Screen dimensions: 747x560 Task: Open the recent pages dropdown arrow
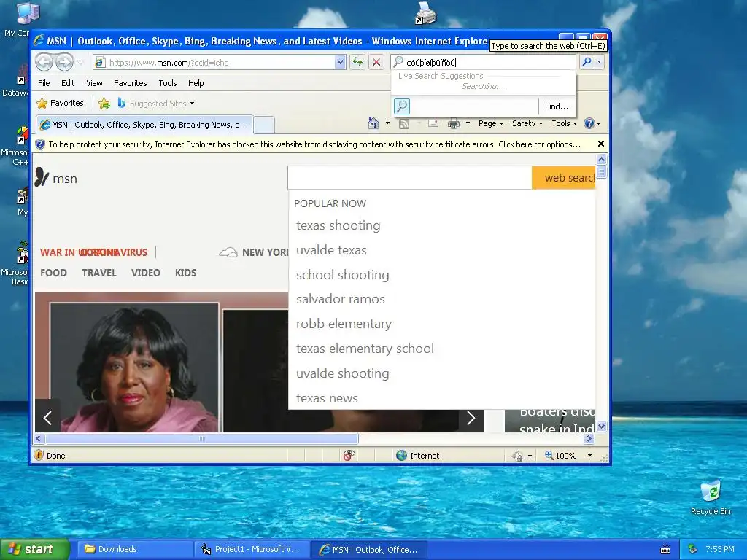[x=80, y=63]
